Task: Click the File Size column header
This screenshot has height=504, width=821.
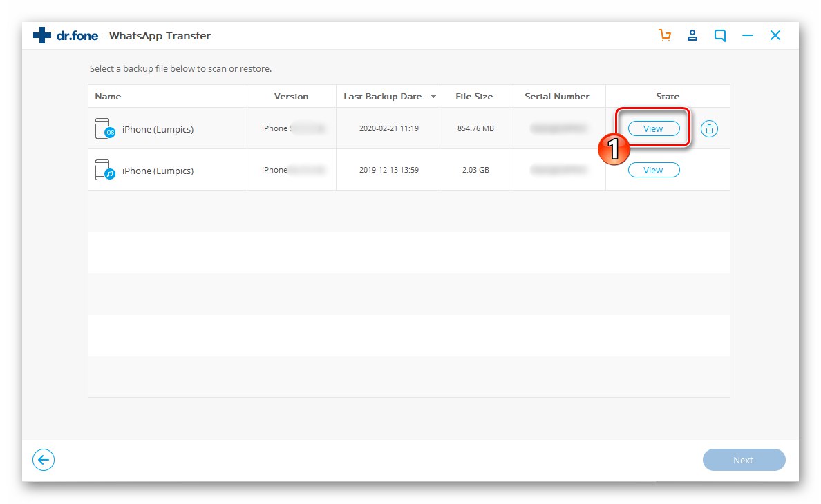Action: click(x=474, y=96)
